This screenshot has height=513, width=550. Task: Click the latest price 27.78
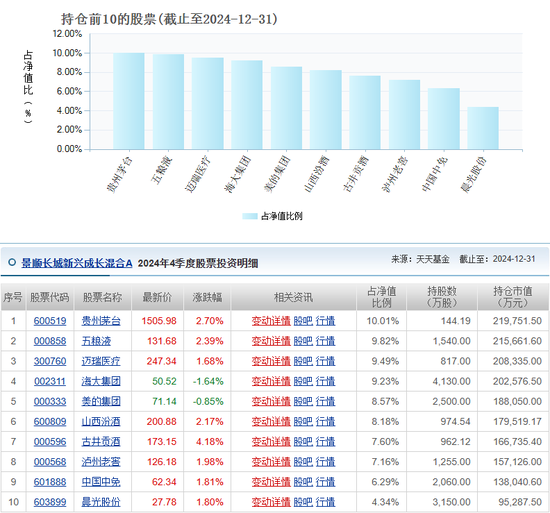[x=164, y=502]
